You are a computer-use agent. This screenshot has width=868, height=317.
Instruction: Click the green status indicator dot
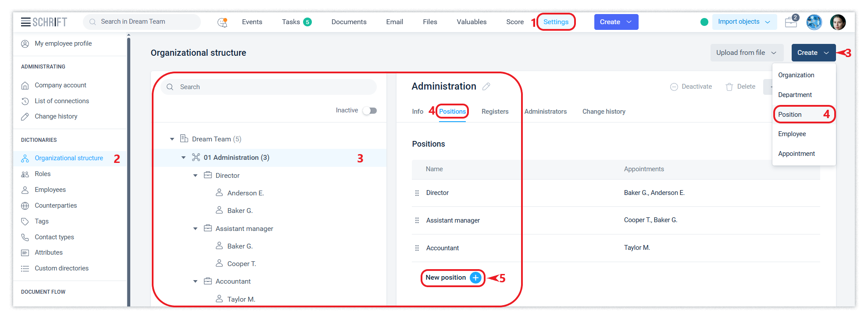[704, 22]
